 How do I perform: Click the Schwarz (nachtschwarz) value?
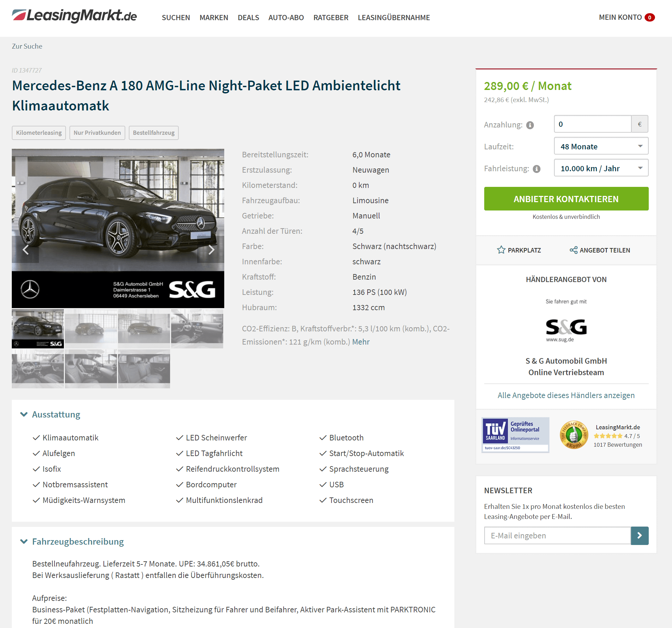[x=394, y=246]
